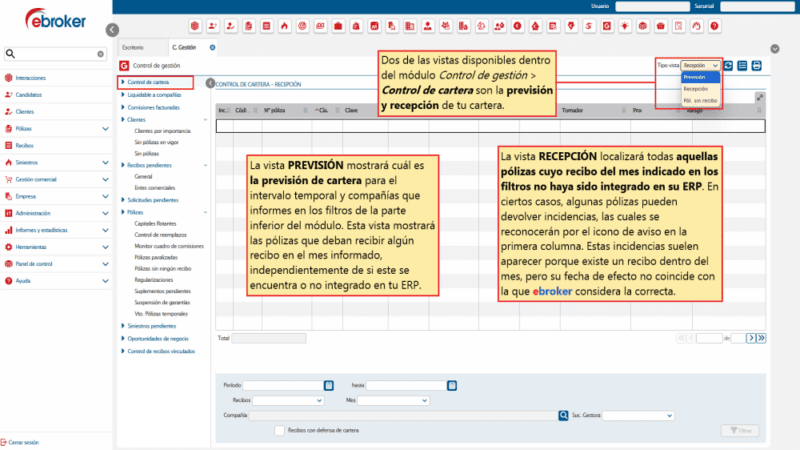
Task: Clear the sidebar search with the x icon
Action: 101,54
